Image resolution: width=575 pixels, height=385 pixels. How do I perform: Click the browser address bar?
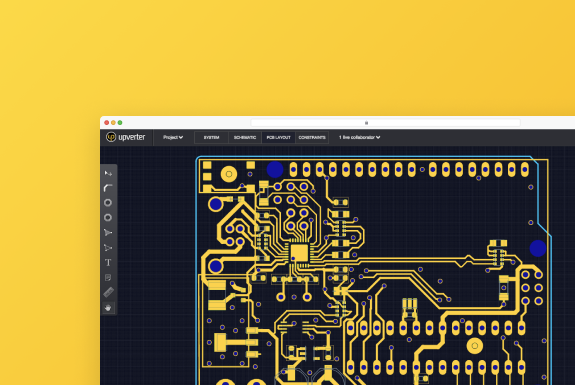[x=385, y=123]
